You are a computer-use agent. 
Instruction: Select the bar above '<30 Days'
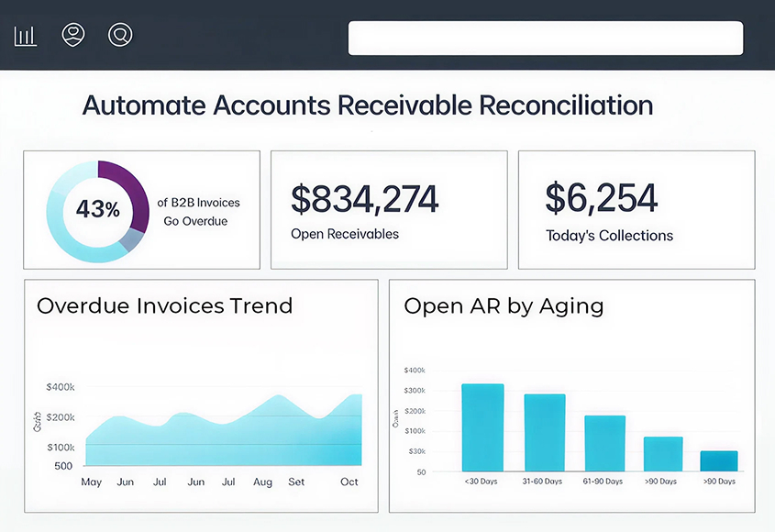(x=483, y=427)
